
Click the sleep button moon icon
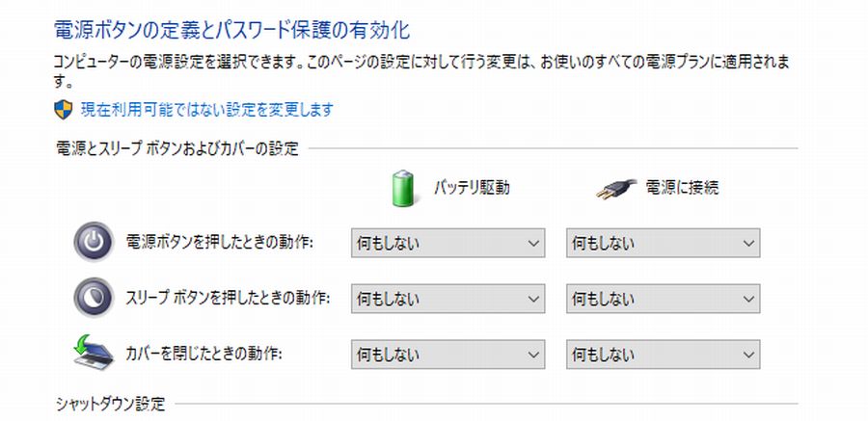94,298
